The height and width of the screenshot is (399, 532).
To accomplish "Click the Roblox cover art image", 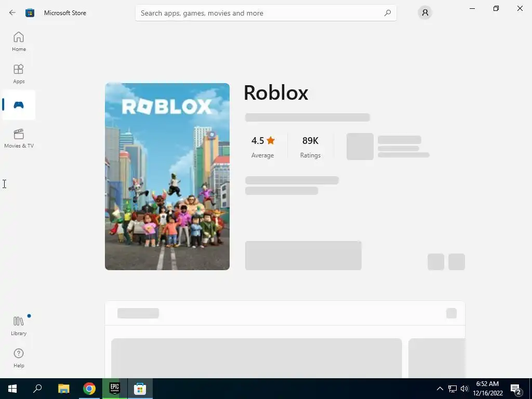I will [167, 177].
